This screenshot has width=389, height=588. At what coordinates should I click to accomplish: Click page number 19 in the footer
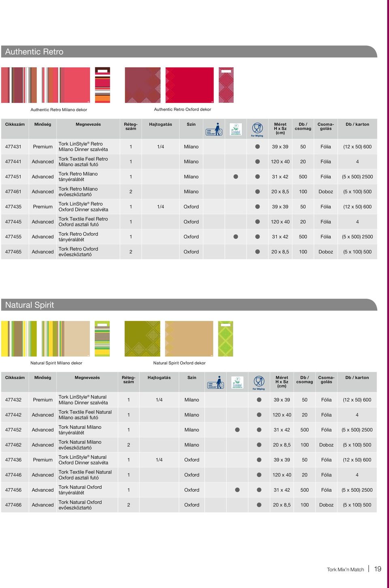tap(378, 569)
